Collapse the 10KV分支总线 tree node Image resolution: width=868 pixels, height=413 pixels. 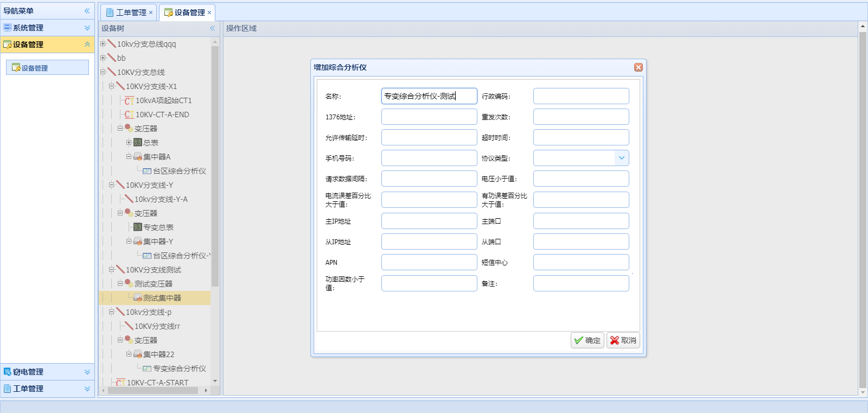pos(103,72)
